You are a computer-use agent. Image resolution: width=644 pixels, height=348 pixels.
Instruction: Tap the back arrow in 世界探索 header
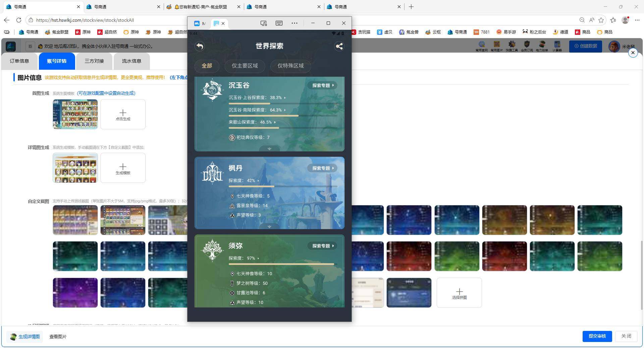pos(200,46)
